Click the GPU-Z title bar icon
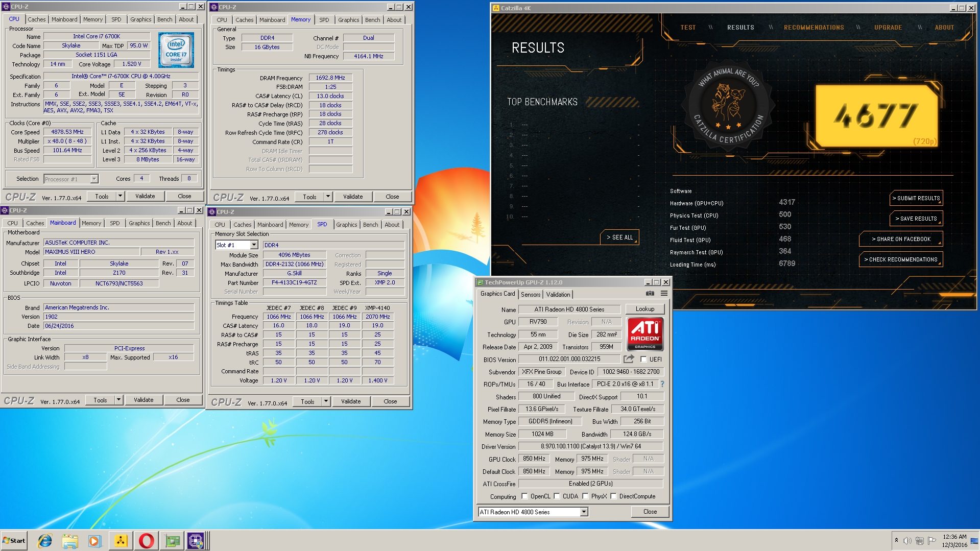 coord(480,282)
